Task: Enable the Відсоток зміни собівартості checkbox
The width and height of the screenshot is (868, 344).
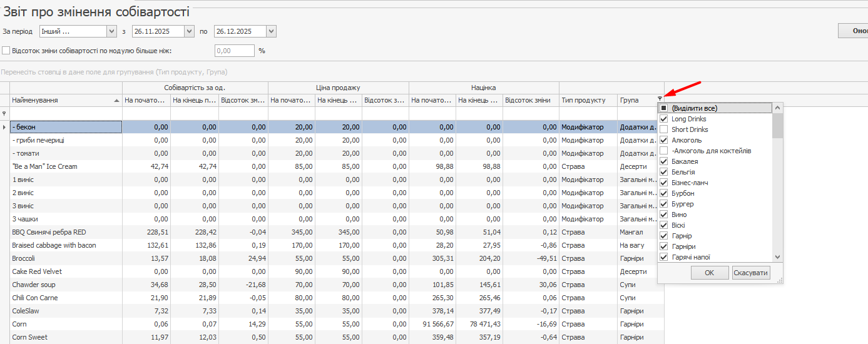Action: pyautogui.click(x=6, y=51)
